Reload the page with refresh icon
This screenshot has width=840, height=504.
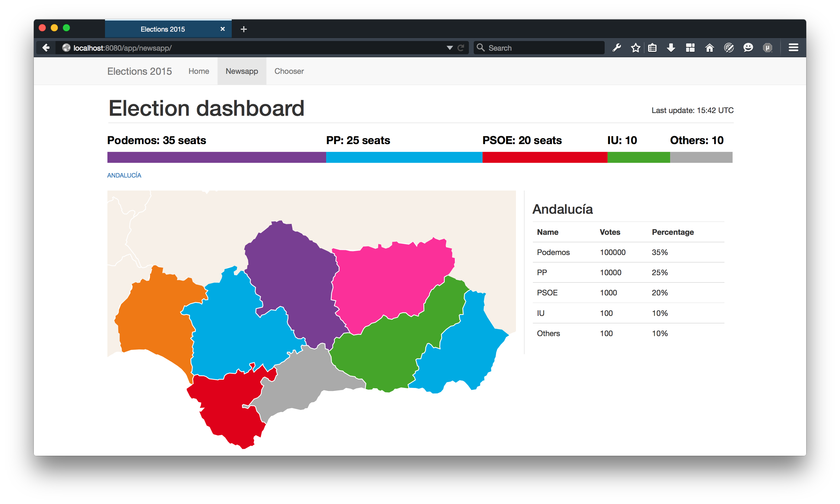point(461,48)
